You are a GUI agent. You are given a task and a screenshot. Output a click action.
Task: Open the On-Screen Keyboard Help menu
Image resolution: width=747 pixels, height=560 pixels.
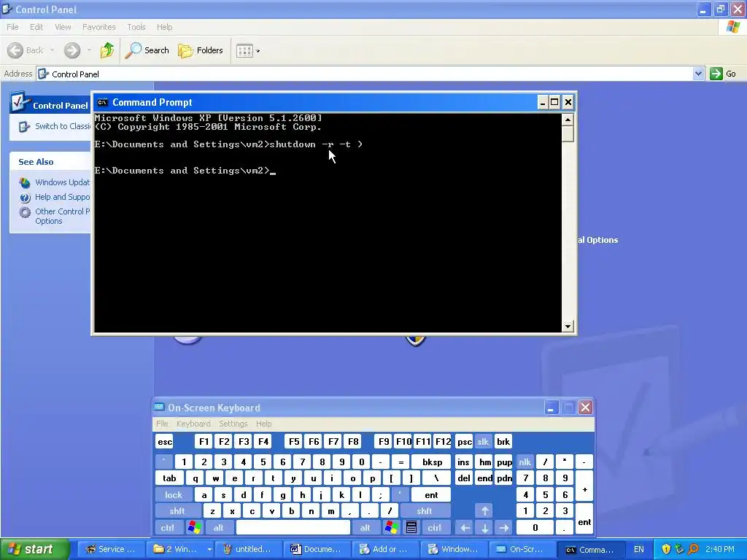(263, 424)
